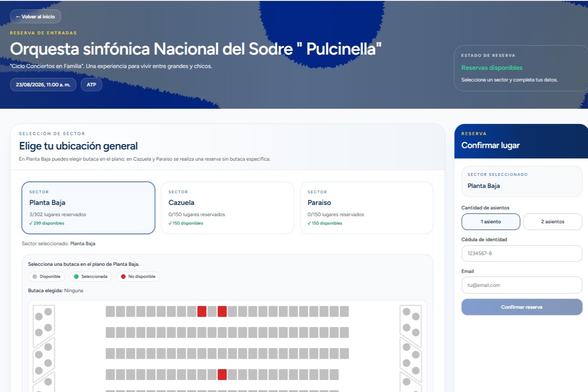
Task: Click the ATP rating chip
Action: coord(91,85)
